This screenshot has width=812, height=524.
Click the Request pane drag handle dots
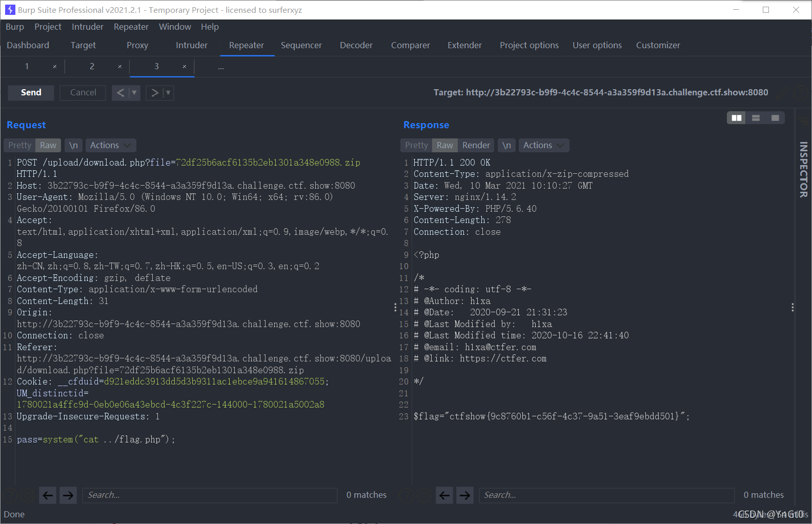(x=395, y=307)
